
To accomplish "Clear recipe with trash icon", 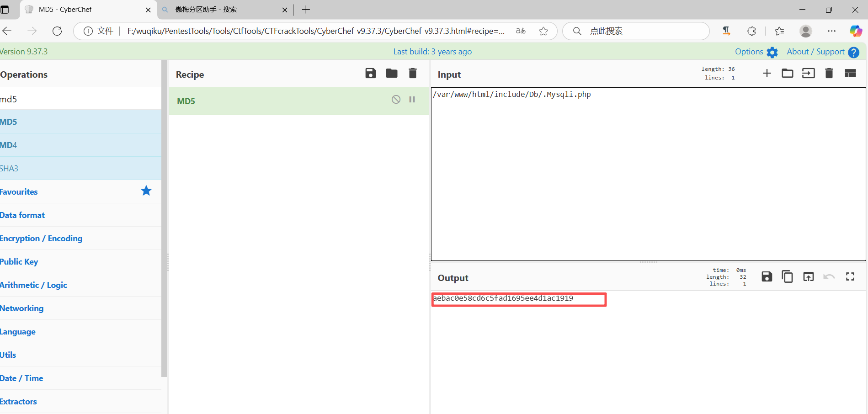I will pos(413,73).
